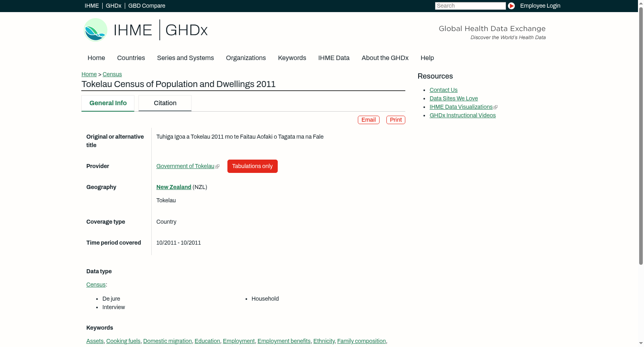Open the Countries menu
Image resolution: width=644 pixels, height=347 pixels.
coord(131,58)
